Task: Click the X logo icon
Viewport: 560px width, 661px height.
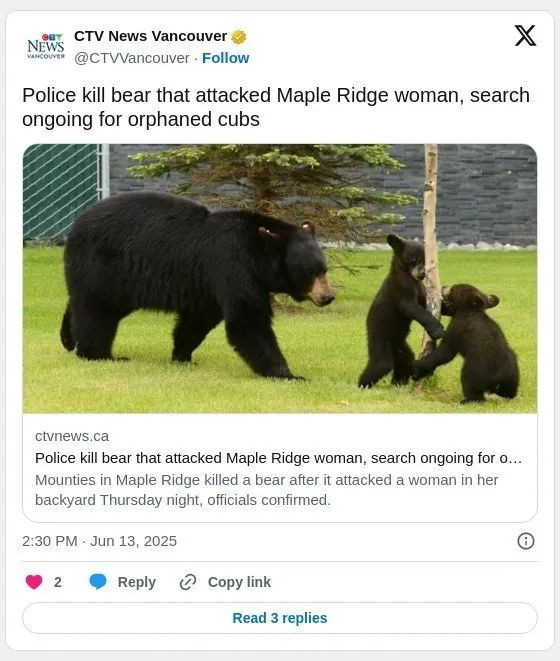Action: (525, 35)
